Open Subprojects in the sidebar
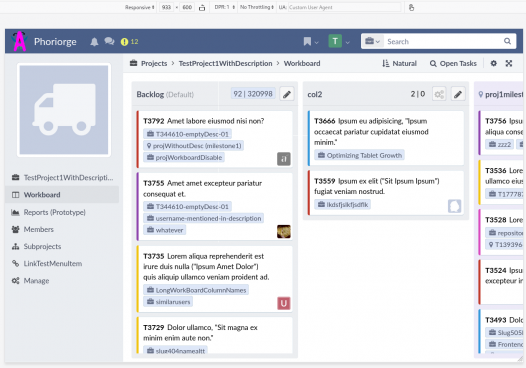Screen dimensions: 526x368 coord(62,247)
